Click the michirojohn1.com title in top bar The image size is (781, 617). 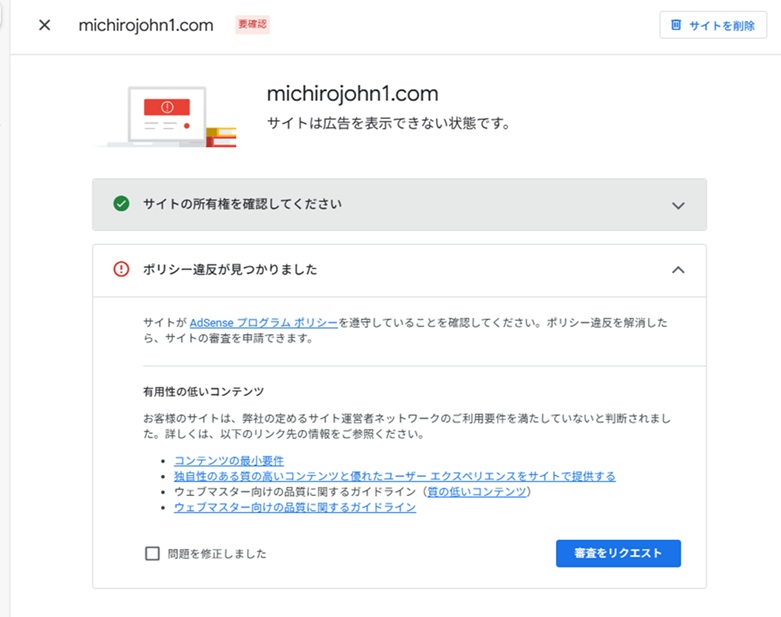[146, 25]
